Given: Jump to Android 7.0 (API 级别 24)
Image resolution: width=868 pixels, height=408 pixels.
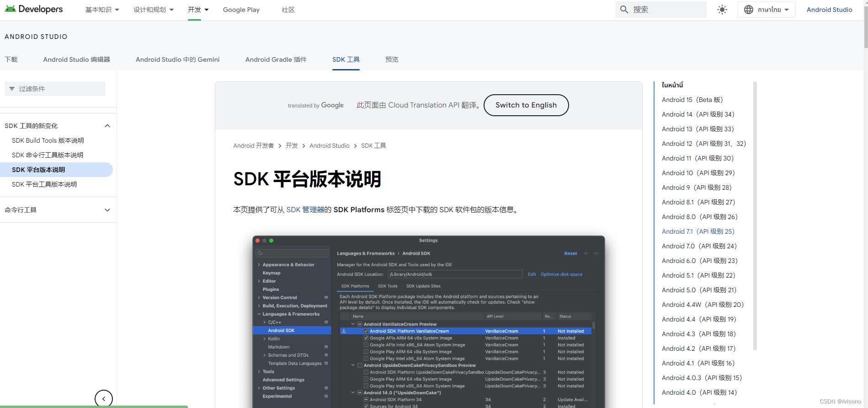Looking at the screenshot, I should pos(699,246).
